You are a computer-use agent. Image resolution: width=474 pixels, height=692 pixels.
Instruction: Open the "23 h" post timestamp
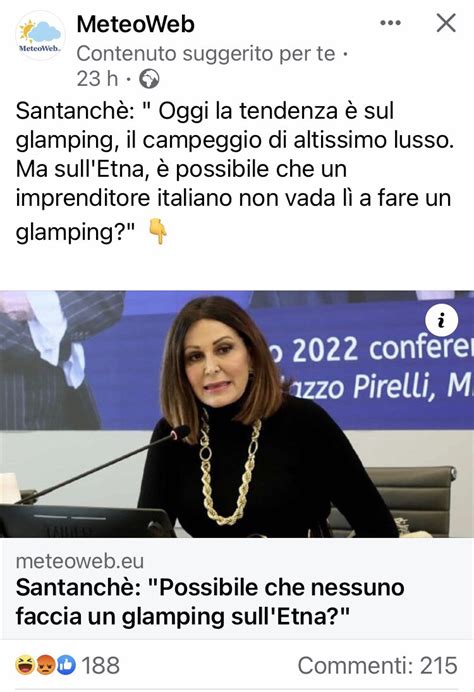[98, 79]
